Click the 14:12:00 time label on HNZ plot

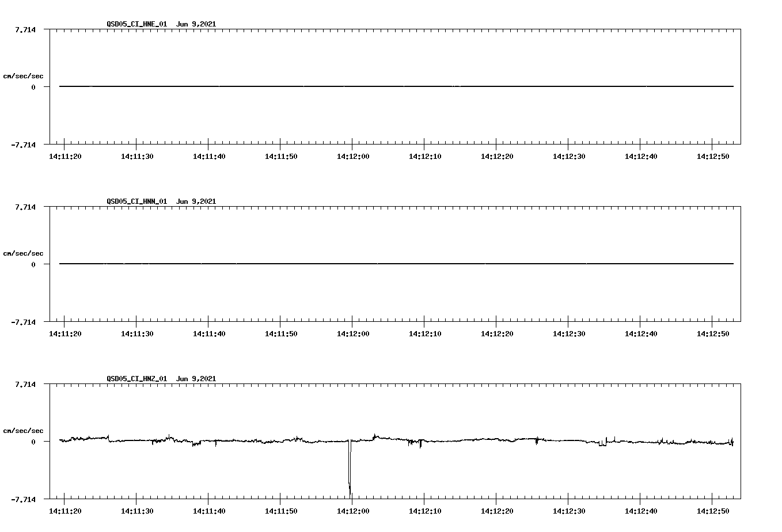tap(353, 511)
